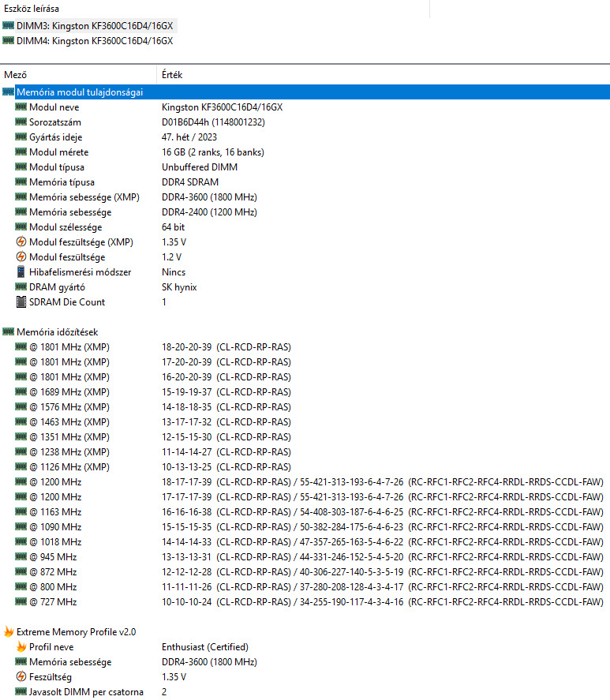Screen dimensions: 610x700
Task: Click the Gyártás ideje row icon
Action: 21,137
